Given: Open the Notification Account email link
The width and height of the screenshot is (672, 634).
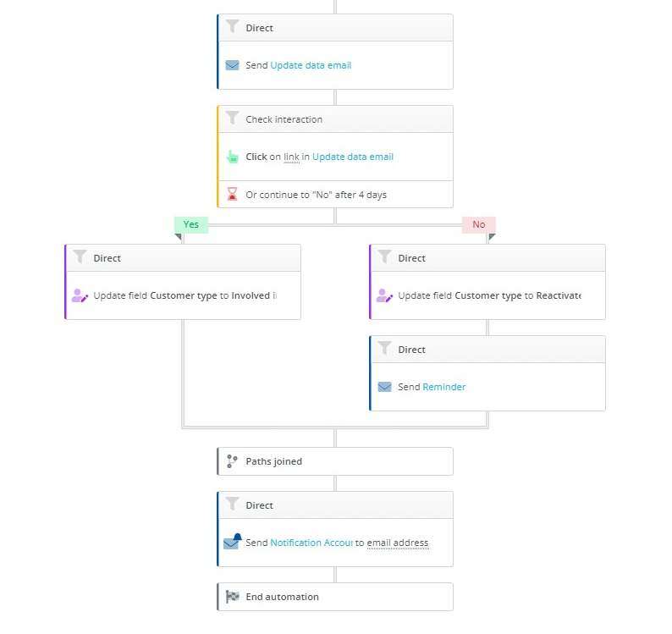Looking at the screenshot, I should [311, 543].
